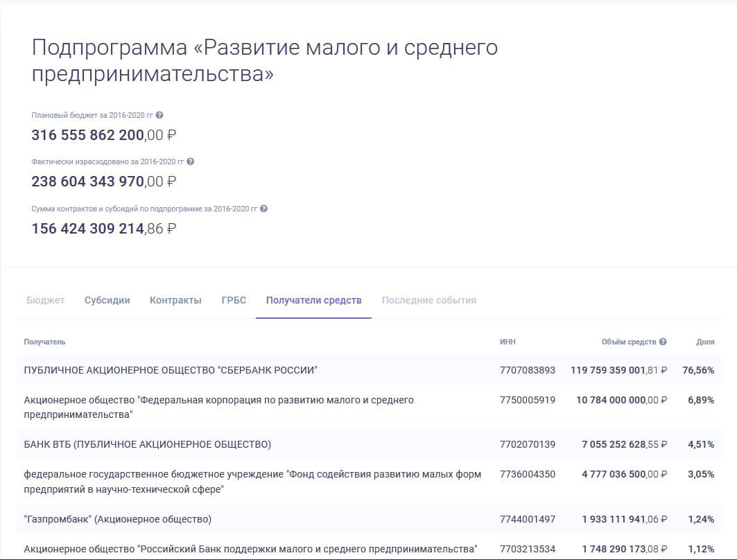Click share value 6,89%
Viewport: 737px width, 560px height.
point(701,400)
